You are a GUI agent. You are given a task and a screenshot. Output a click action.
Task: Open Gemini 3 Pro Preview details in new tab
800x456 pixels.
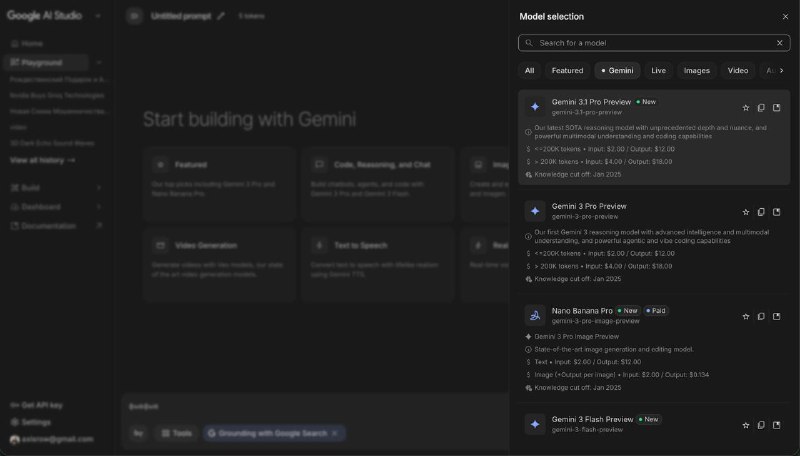point(777,212)
